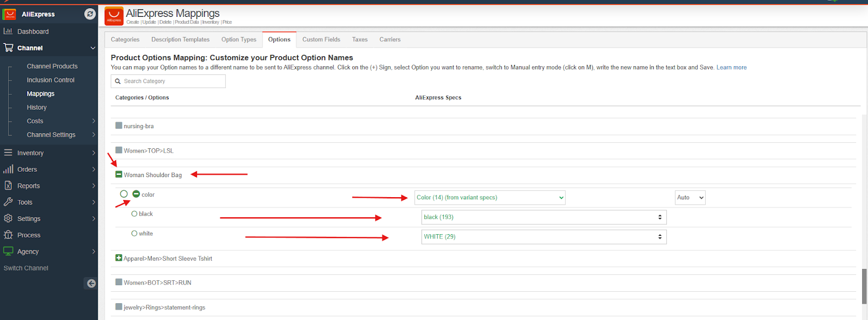Click the Agency monitor icon
868x320 pixels.
tap(8, 251)
